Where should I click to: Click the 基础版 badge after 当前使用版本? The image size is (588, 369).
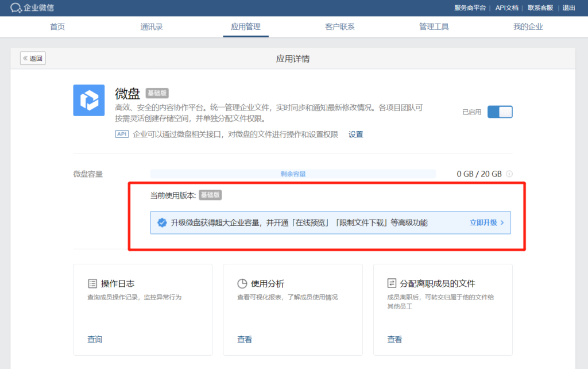click(x=210, y=195)
